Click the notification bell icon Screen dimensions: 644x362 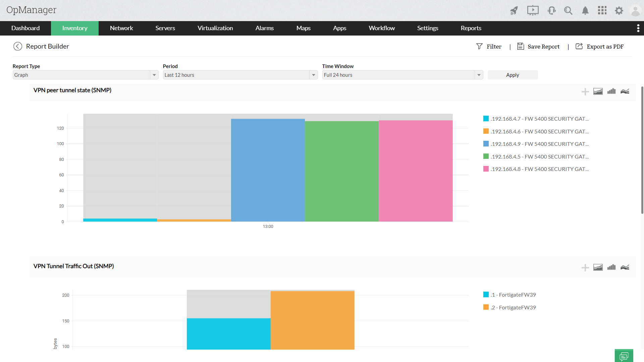pos(585,11)
